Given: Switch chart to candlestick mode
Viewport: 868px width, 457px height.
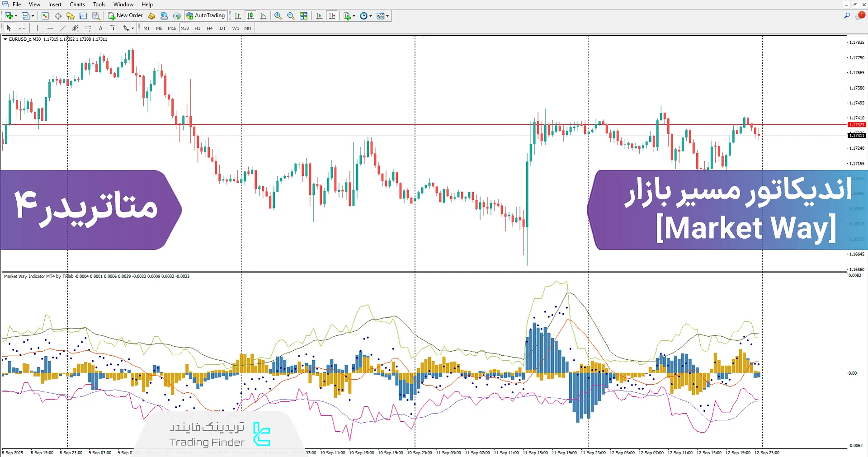Looking at the screenshot, I should pos(250,16).
